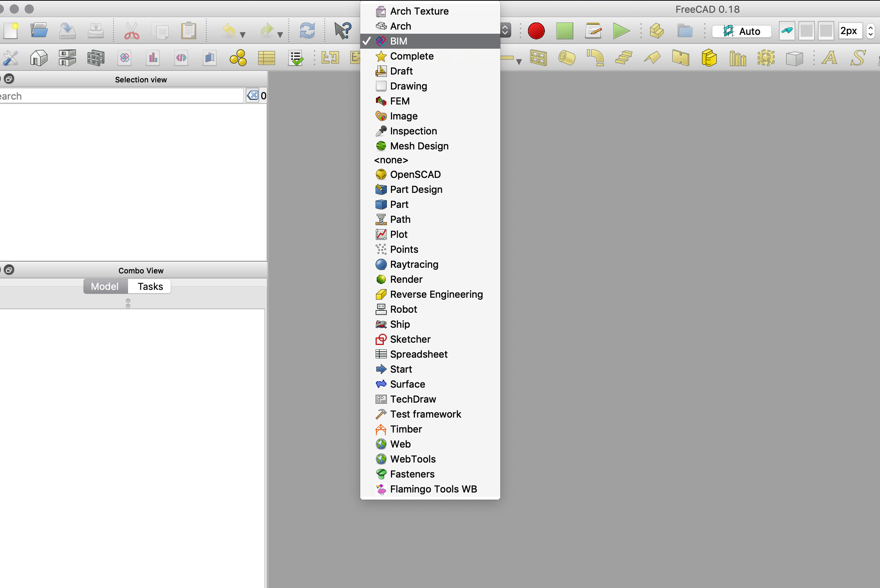Activate the What's This help cursor
The image size is (880, 588).
coord(343,31)
